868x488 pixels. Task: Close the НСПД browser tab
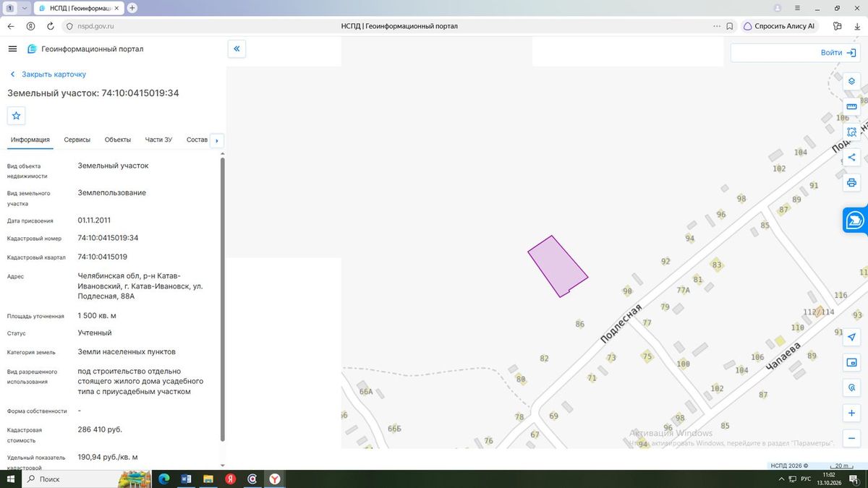click(117, 8)
